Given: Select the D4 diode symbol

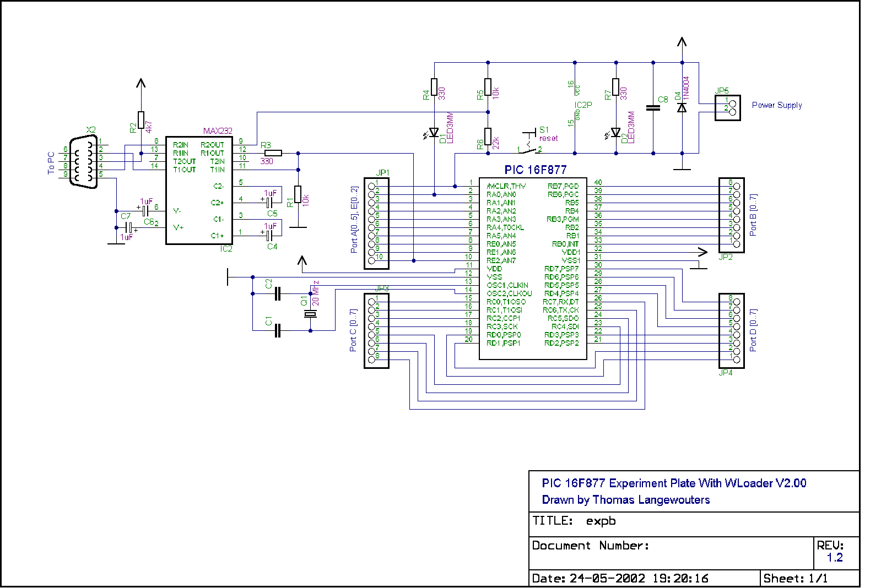Looking at the screenshot, I should (x=682, y=107).
